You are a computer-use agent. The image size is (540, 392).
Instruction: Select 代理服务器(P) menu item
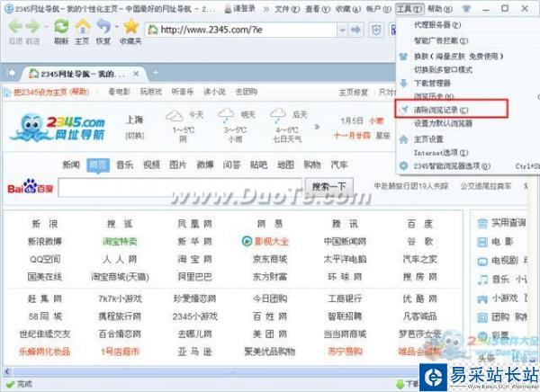(x=437, y=25)
